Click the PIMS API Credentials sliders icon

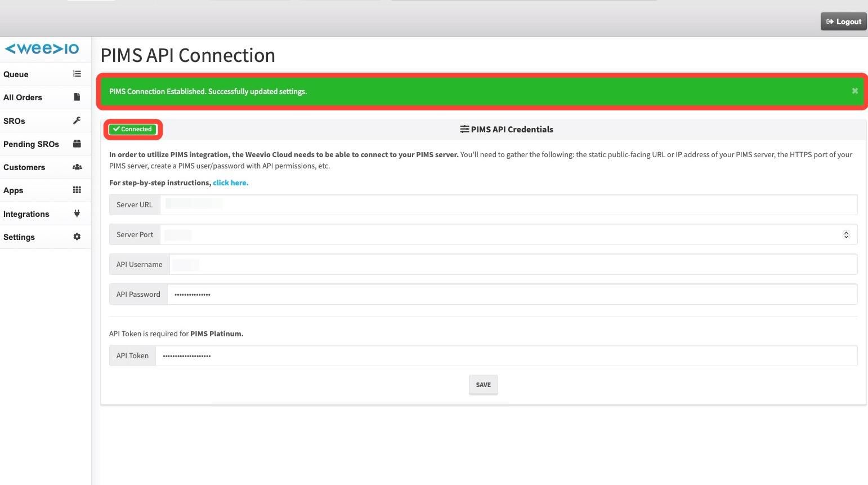464,129
